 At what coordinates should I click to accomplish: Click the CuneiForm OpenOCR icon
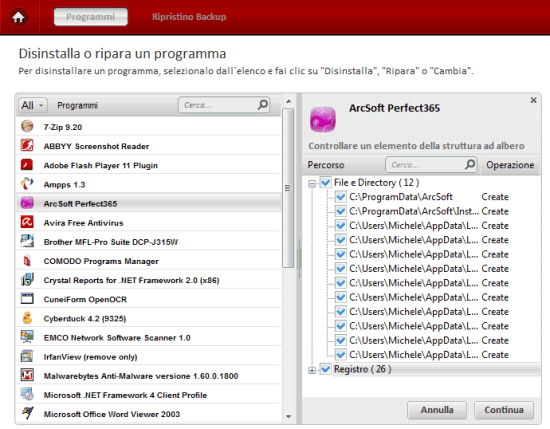tap(27, 299)
